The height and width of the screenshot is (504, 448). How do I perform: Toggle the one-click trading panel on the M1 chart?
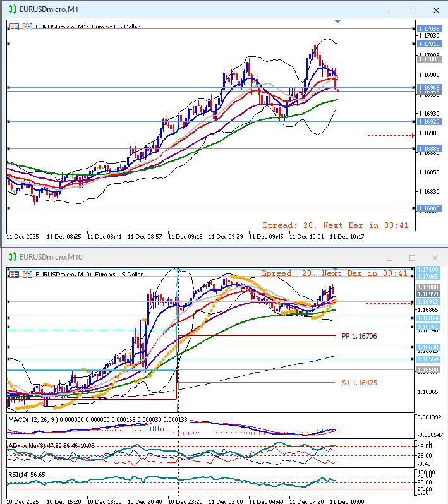point(26,27)
